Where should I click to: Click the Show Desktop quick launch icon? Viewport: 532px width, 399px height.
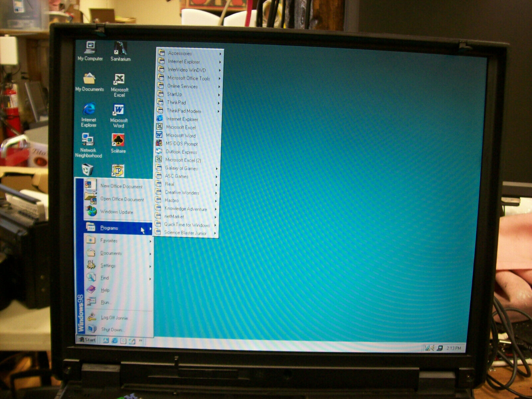pyautogui.click(x=132, y=341)
